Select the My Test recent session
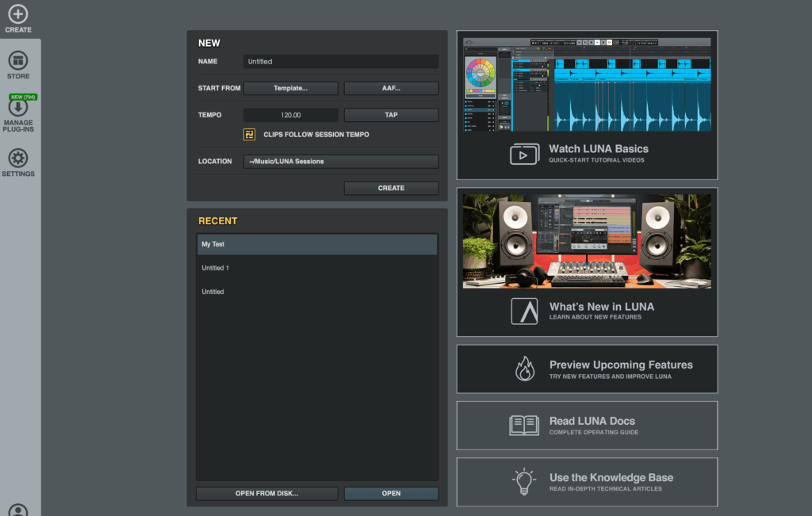Viewport: 812px width, 516px height. (316, 244)
